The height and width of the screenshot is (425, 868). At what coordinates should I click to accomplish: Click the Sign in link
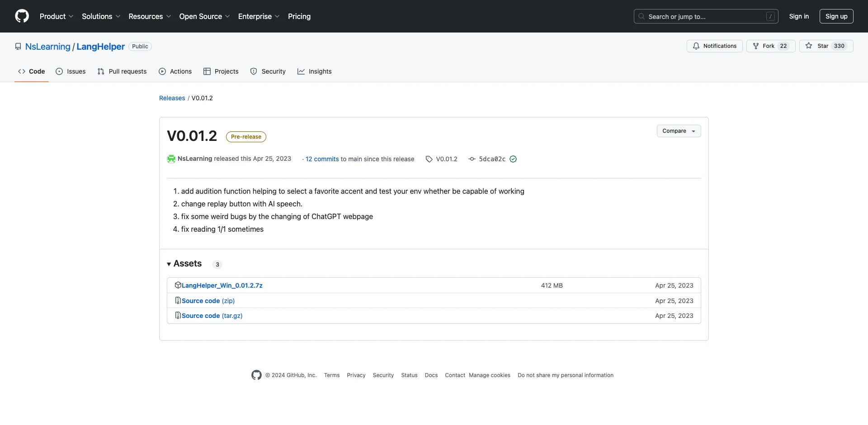coord(799,16)
